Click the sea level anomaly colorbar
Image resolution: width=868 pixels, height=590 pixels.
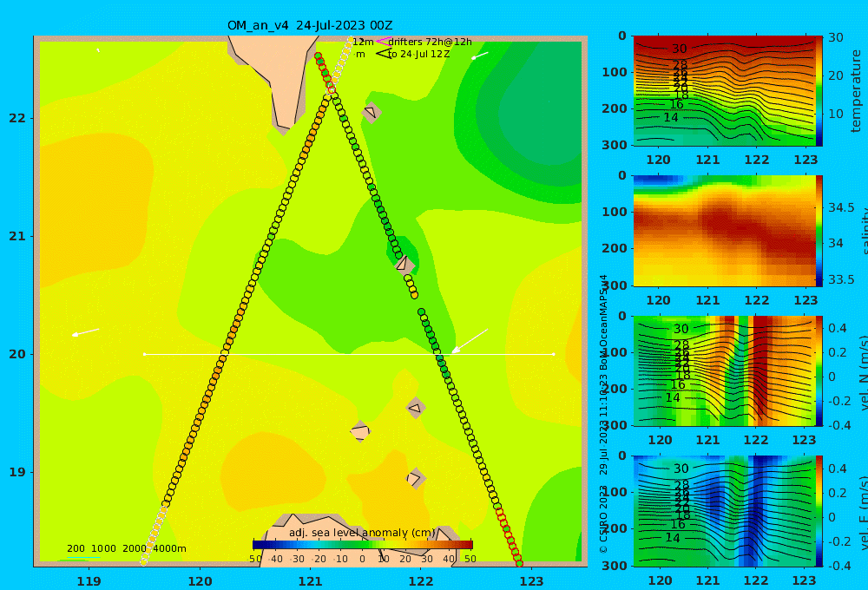click(x=363, y=545)
